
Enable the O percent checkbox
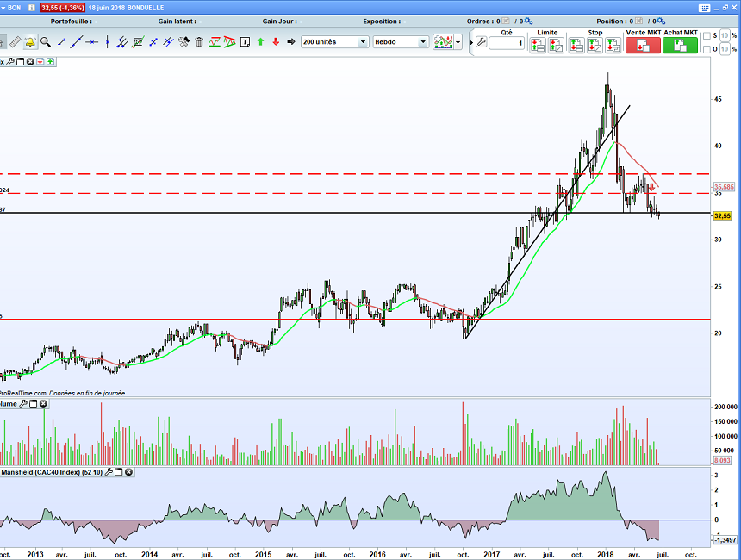click(707, 49)
